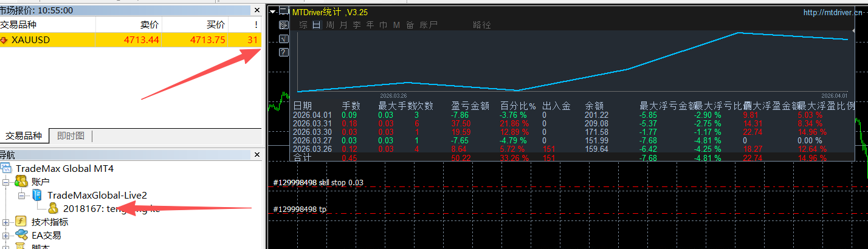This screenshot has height=249, width=868.
Task: Open the 账户 tab in MTDriver
Action: pyautogui.click(x=428, y=25)
